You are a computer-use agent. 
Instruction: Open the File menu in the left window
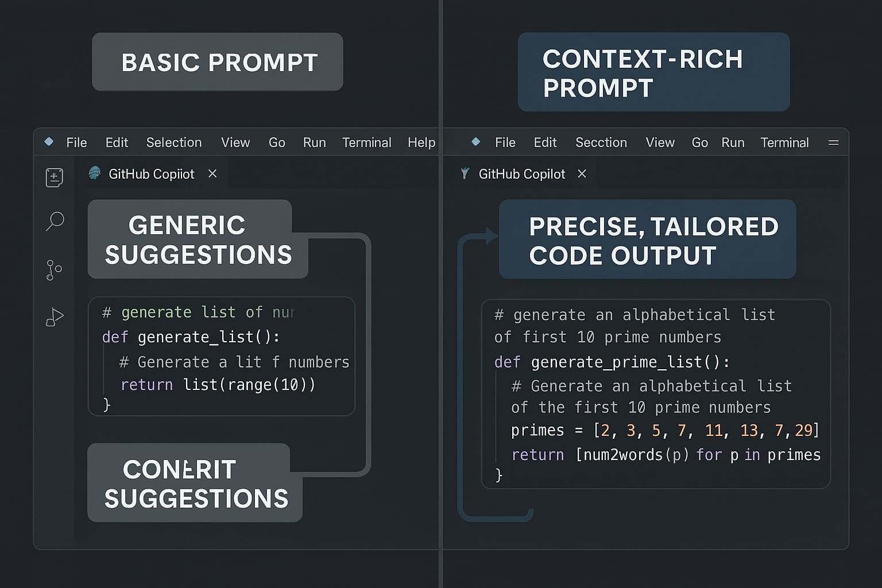(76, 142)
